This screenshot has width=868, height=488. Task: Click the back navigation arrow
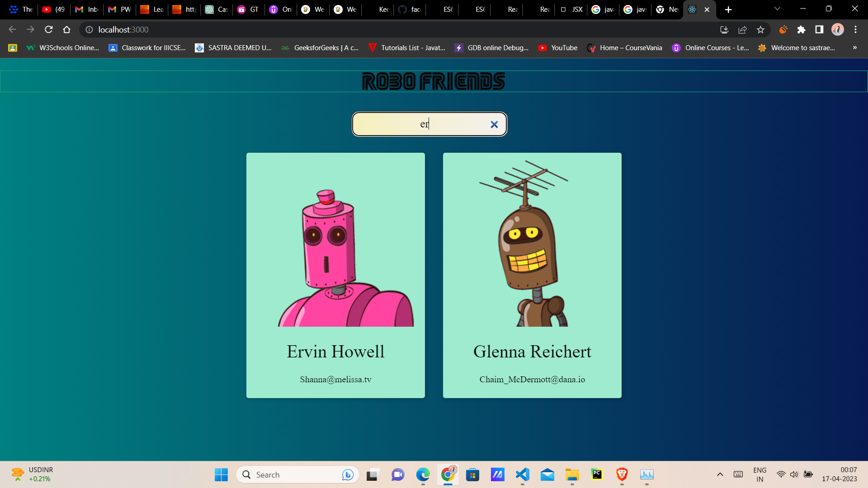coord(13,29)
